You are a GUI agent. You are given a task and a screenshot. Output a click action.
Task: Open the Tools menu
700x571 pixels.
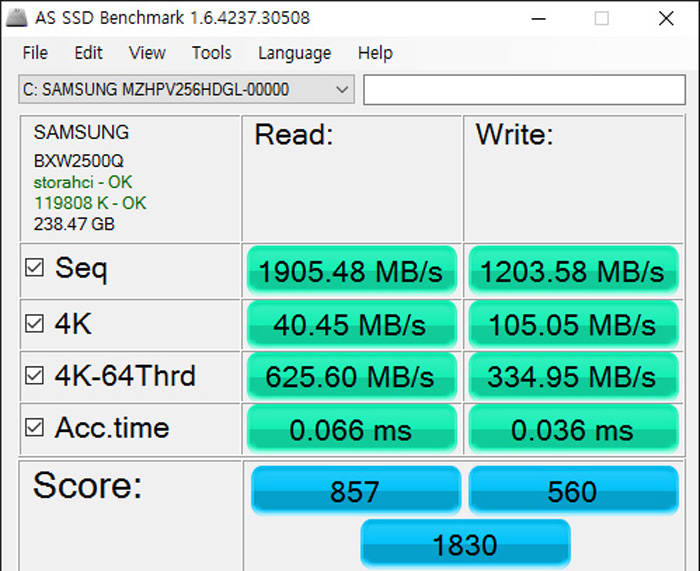click(212, 53)
